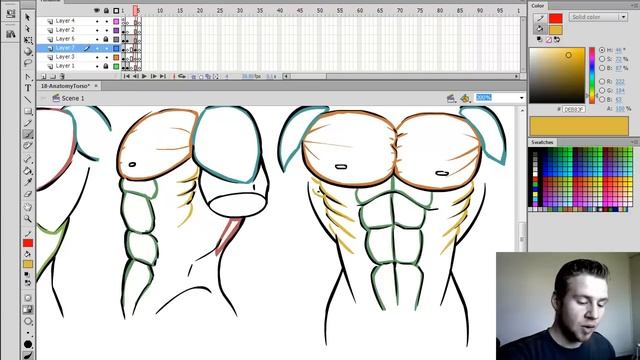Image resolution: width=640 pixels, height=360 pixels.
Task: Toggle lock on Layer 6
Action: pos(106,39)
